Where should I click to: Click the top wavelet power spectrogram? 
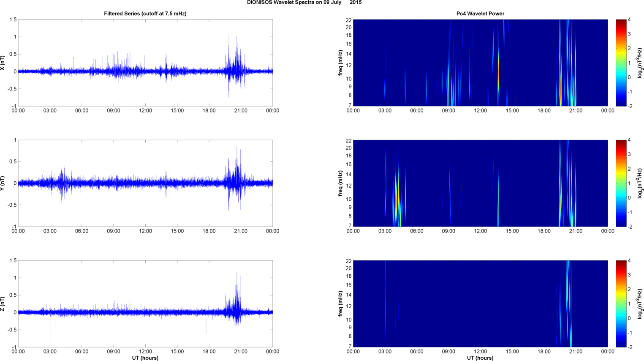[x=480, y=63]
